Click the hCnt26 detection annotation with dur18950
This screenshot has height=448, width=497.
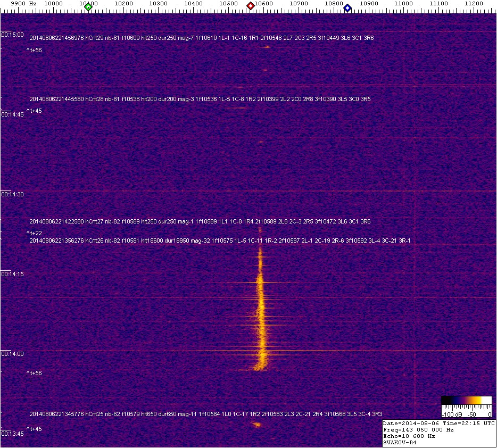pyautogui.click(x=220, y=241)
